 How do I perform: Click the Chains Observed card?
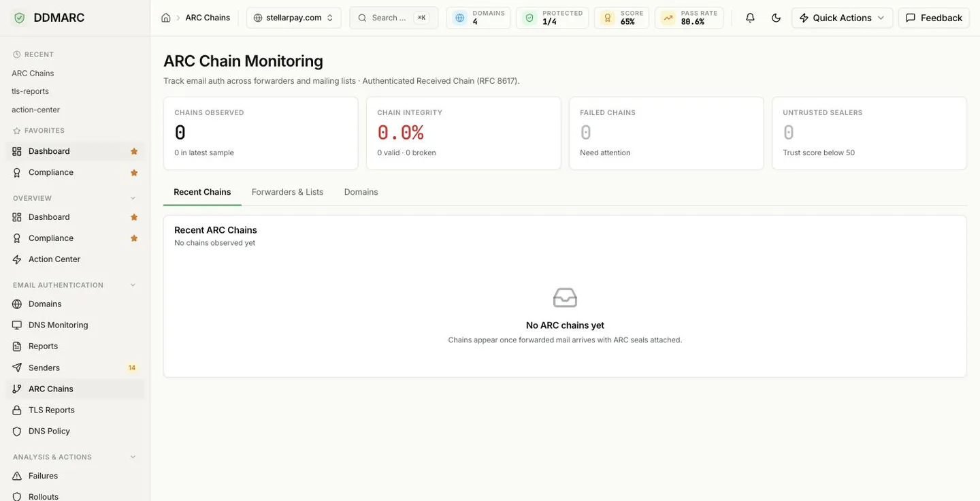tap(261, 133)
